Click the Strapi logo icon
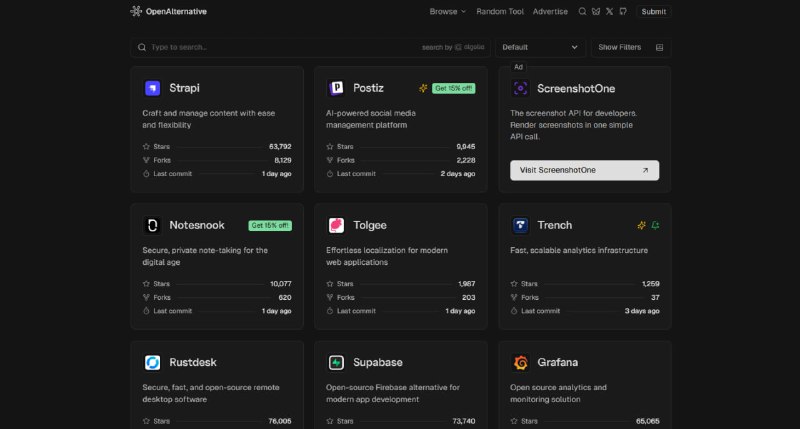 [x=152, y=88]
